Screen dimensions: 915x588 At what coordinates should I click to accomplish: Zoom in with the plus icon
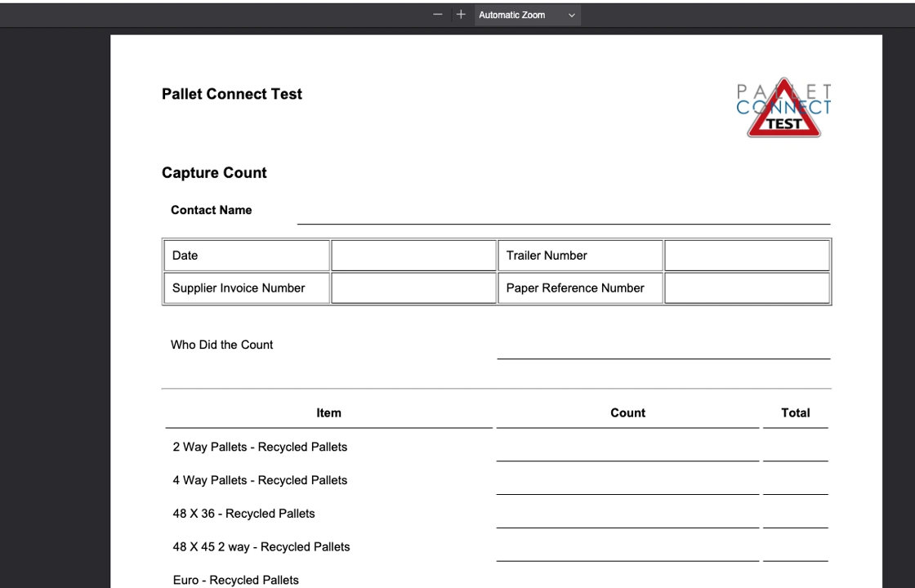[x=461, y=15]
